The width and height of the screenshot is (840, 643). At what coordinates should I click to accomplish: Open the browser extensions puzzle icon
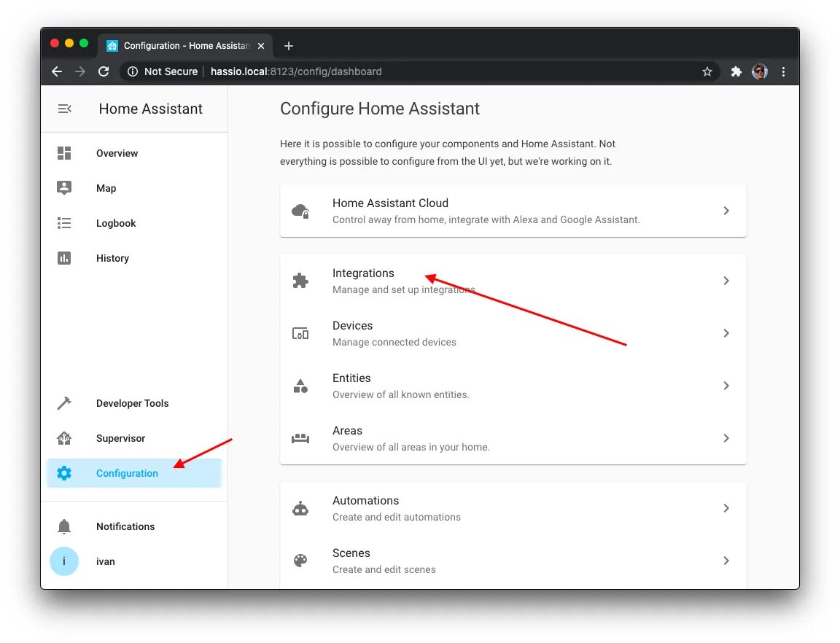tap(736, 71)
